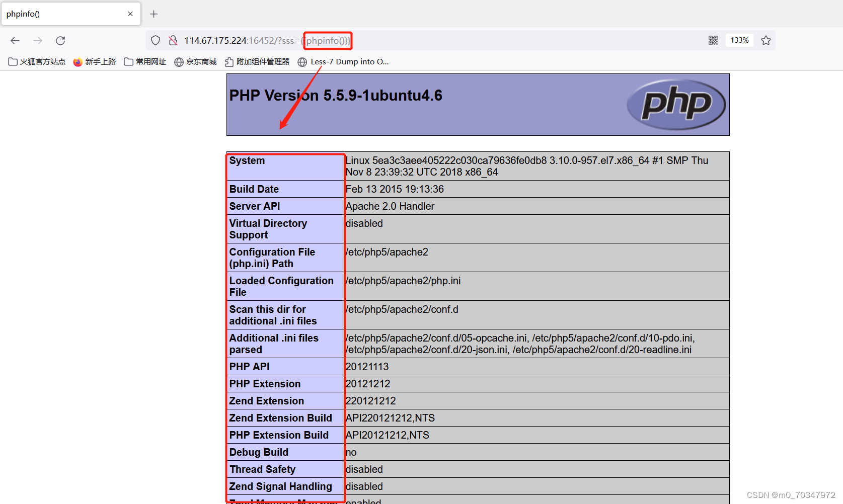The width and height of the screenshot is (843, 504).
Task: Click the back navigation arrow
Action: 15,40
